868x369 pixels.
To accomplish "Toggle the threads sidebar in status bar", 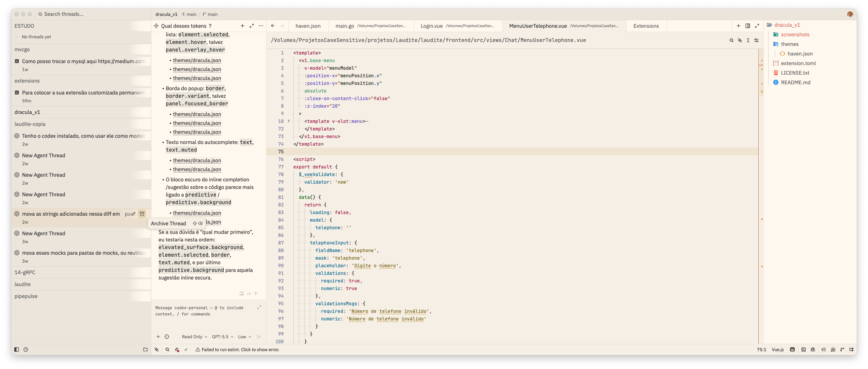I will 17,350.
